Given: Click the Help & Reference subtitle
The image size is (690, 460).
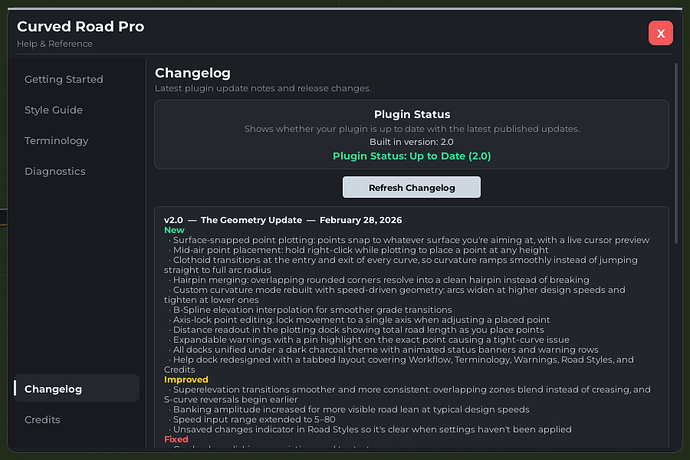Looking at the screenshot, I should tap(54, 44).
